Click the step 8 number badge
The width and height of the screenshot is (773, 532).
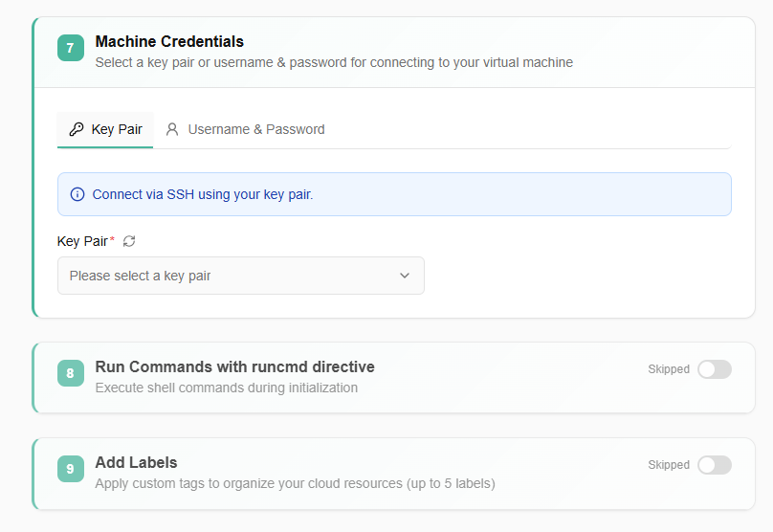pyautogui.click(x=71, y=373)
